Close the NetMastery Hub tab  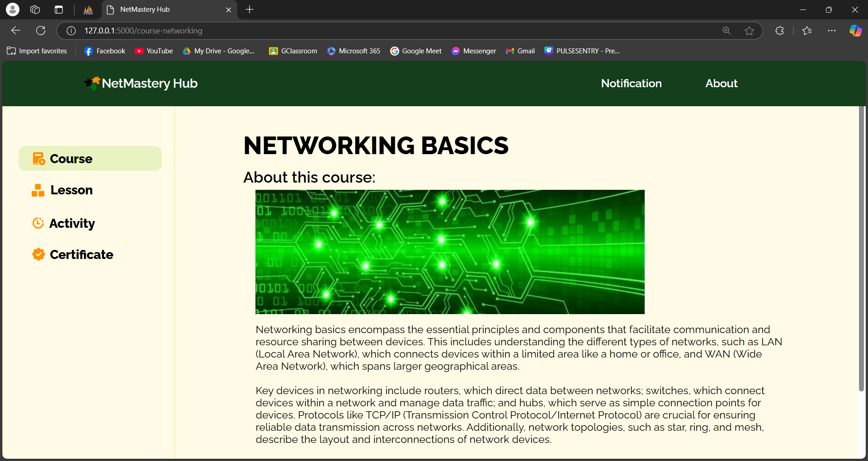228,9
